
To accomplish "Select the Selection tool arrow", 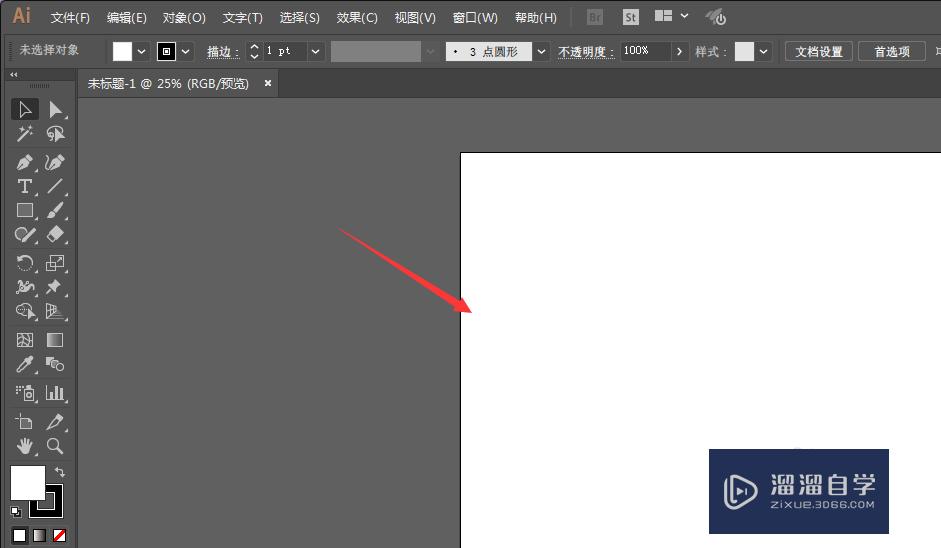I will coord(25,110).
